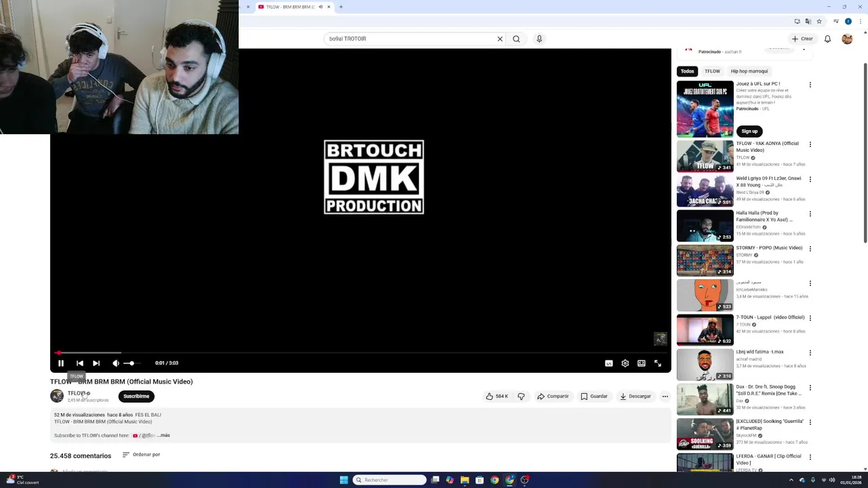Image resolution: width=868 pixels, height=488 pixels.
Task: Open Ordenar por comment sorting
Action: coord(141,455)
